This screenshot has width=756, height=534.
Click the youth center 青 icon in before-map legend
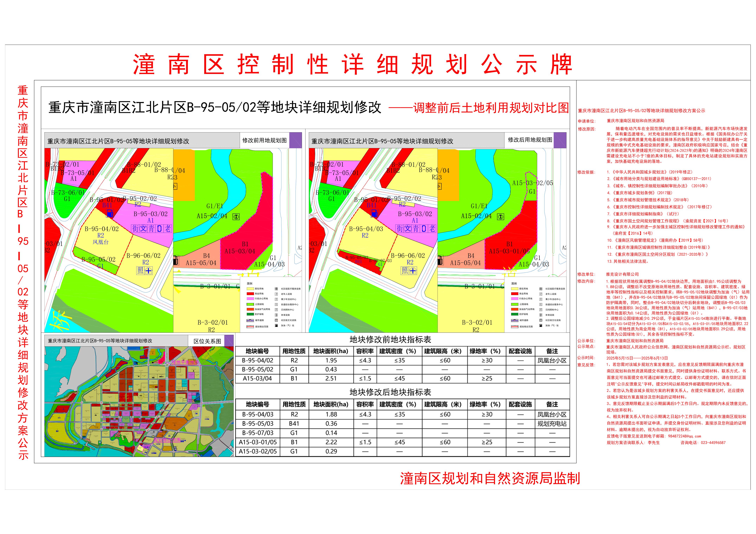[276, 299]
